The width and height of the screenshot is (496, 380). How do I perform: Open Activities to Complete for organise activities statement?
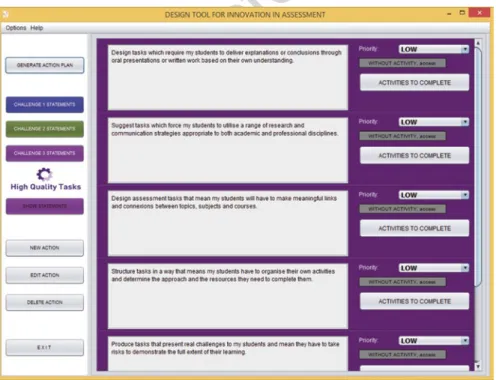[x=414, y=301]
